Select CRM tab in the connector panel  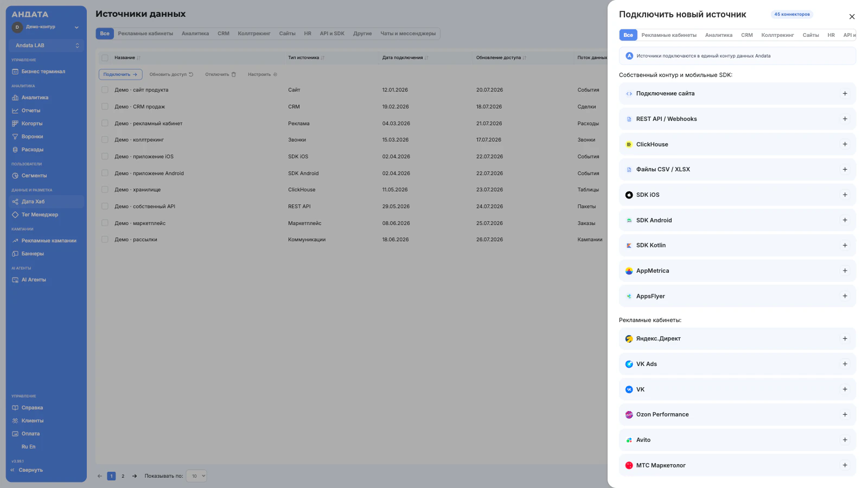pyautogui.click(x=747, y=35)
